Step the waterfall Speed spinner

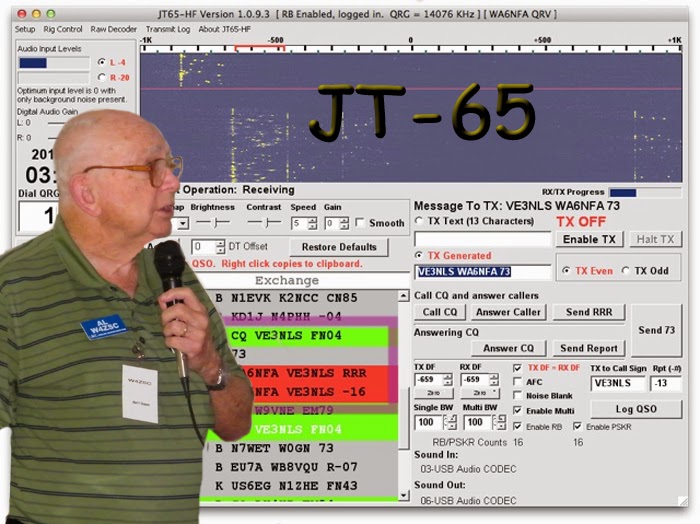[x=312, y=223]
